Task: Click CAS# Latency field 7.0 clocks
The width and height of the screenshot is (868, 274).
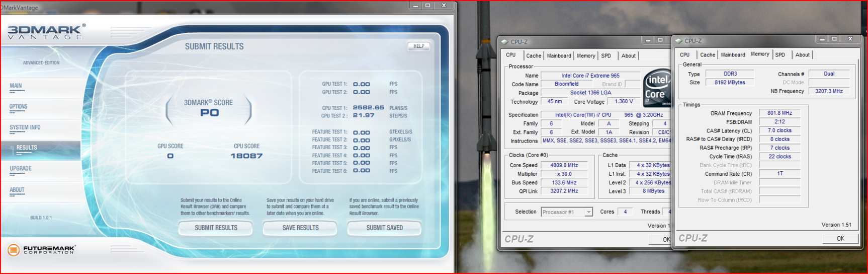Action: (779, 130)
